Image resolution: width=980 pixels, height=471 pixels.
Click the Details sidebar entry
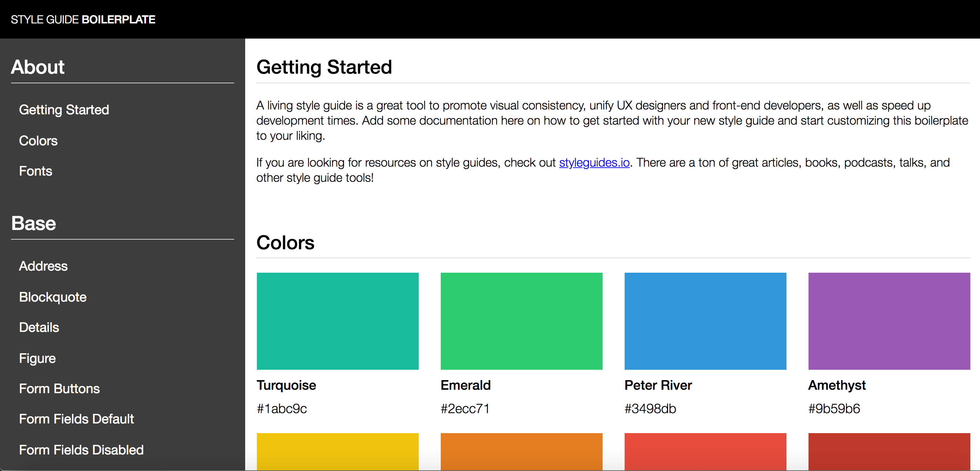[x=39, y=327]
